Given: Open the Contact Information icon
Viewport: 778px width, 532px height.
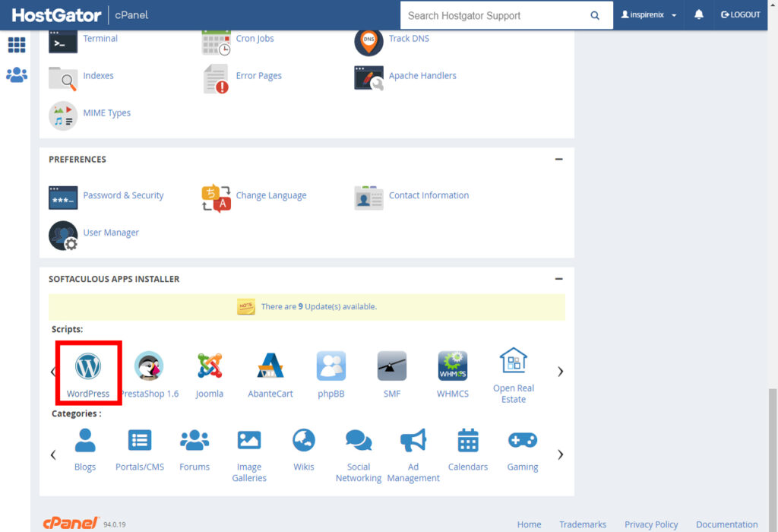Looking at the screenshot, I should coord(368,198).
